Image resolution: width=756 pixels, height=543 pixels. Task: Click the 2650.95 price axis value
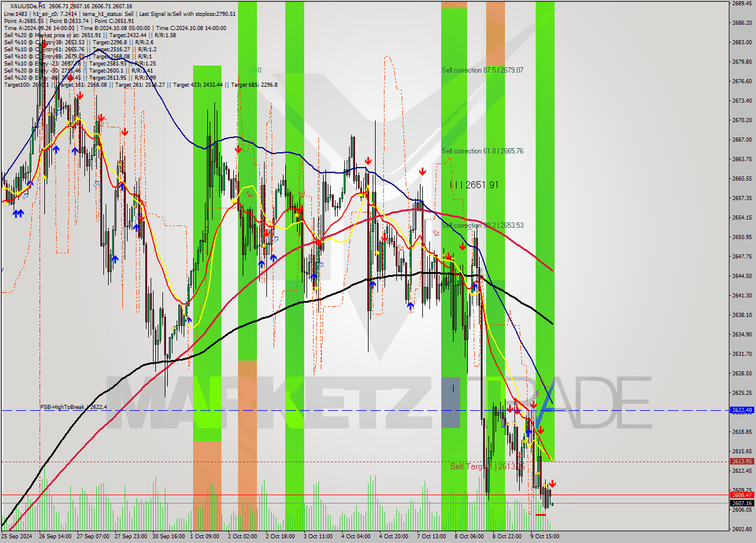[x=742, y=237]
